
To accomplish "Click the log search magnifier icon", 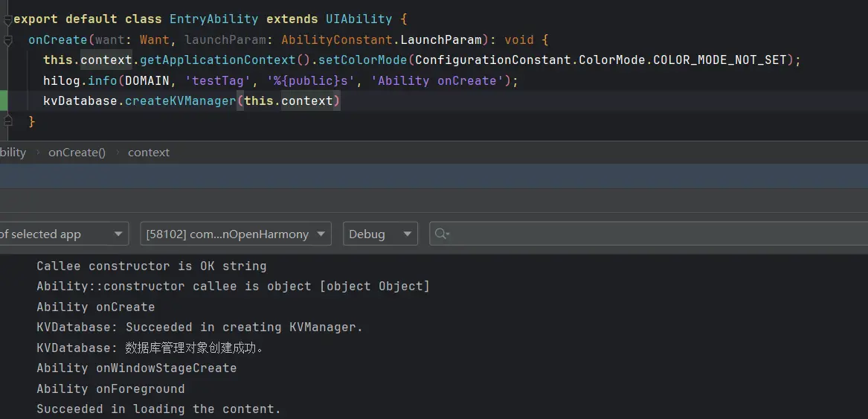I will point(442,234).
